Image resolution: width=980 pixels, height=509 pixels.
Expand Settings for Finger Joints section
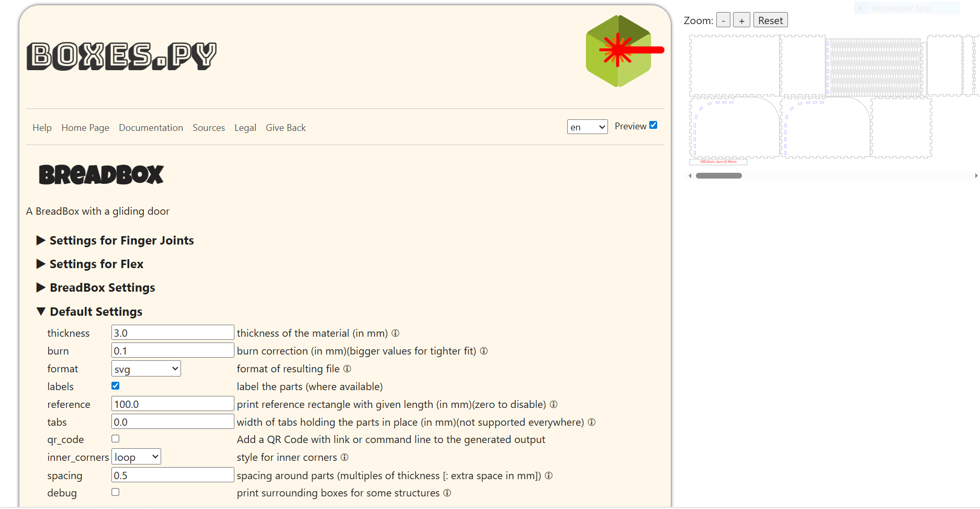(x=121, y=240)
